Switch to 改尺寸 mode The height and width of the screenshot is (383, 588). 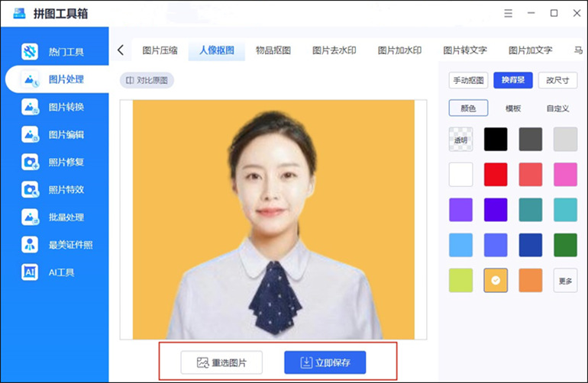pos(557,80)
